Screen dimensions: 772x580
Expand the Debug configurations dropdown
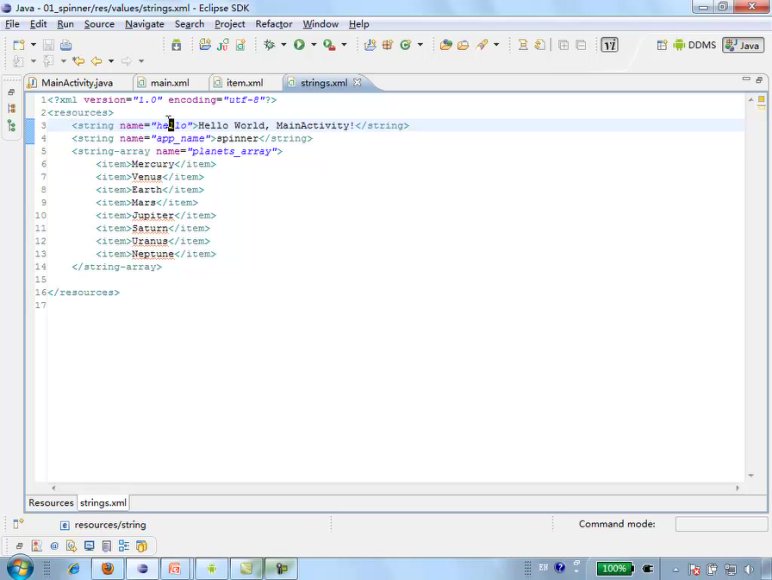pyautogui.click(x=284, y=45)
